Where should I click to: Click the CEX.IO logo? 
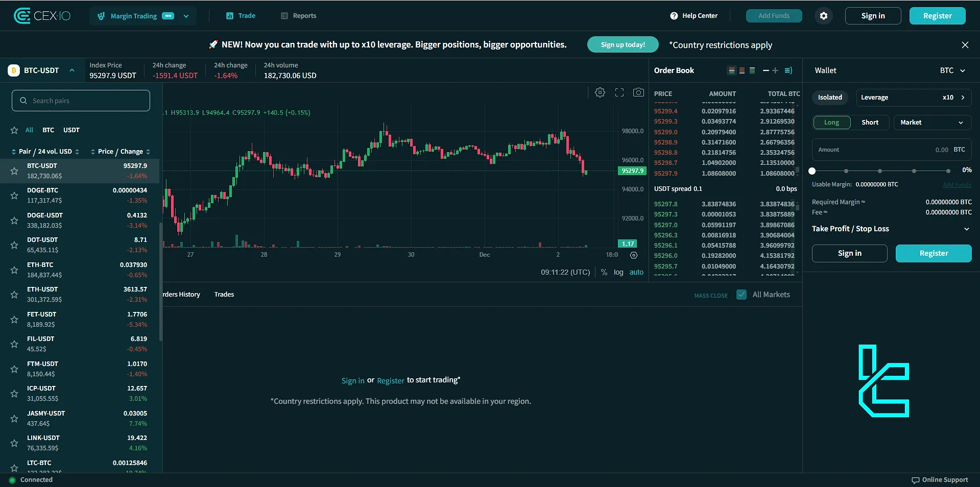42,16
